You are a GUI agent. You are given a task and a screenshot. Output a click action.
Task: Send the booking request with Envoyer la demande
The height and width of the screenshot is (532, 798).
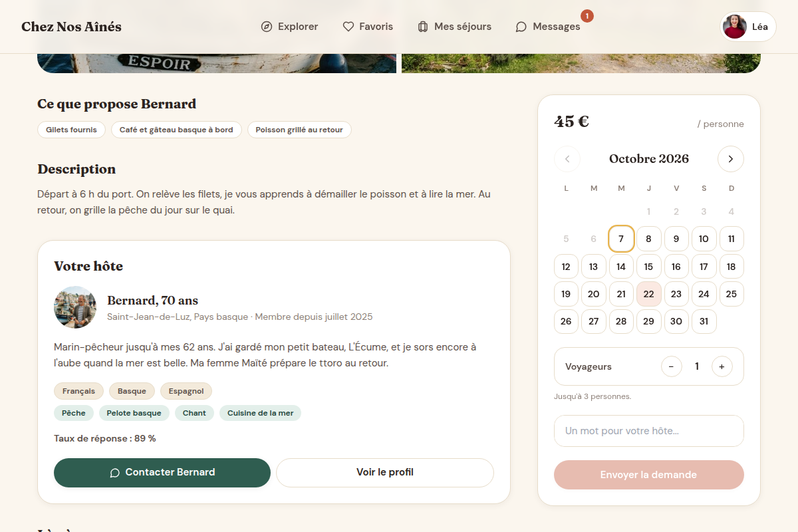point(648,475)
